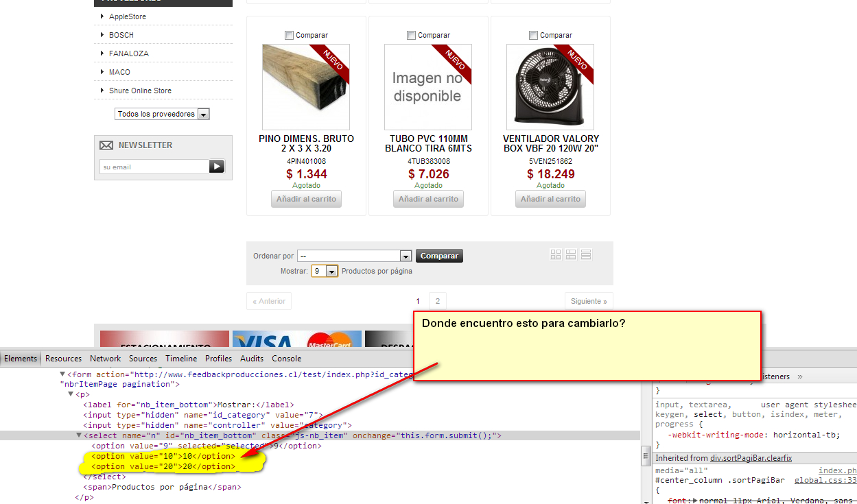
Task: Submit newsletter email arrow button
Action: point(217,167)
